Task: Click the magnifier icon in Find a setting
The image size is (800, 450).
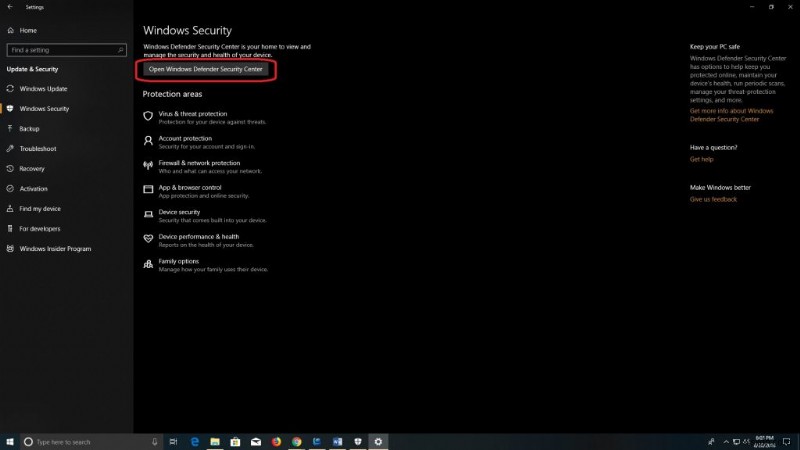Action: tap(120, 50)
